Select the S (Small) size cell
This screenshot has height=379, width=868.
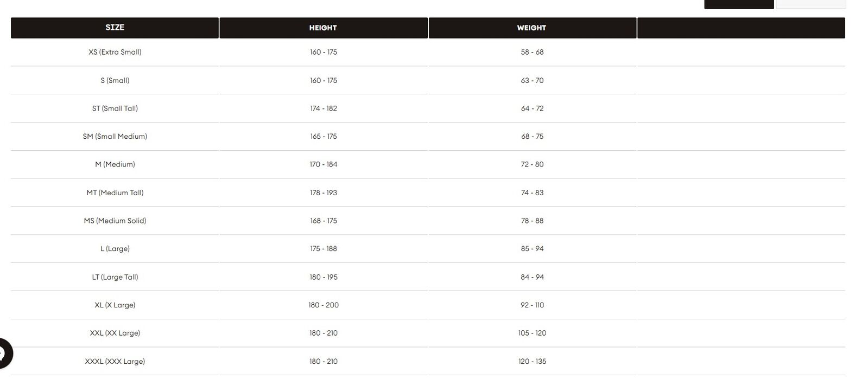tap(115, 80)
